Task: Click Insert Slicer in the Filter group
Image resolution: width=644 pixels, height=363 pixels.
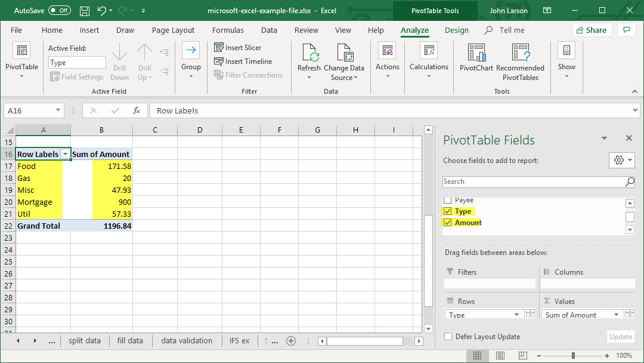Action: pyautogui.click(x=238, y=48)
